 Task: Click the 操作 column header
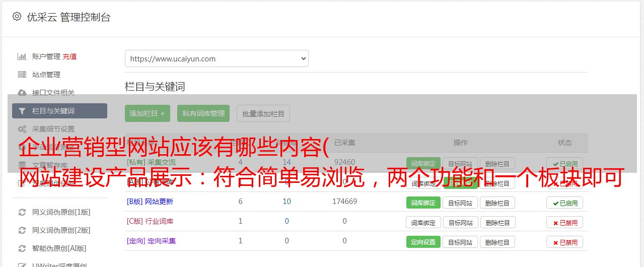pyautogui.click(x=461, y=143)
